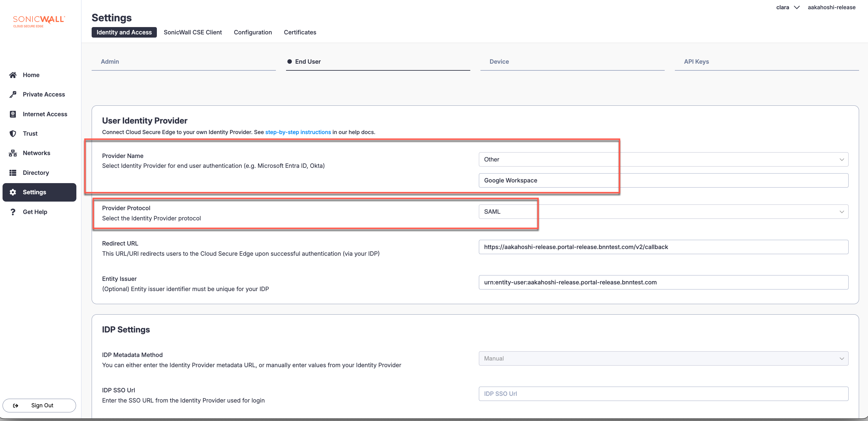The image size is (868, 421).
Task: Click the Redirect URL field
Action: 663,247
